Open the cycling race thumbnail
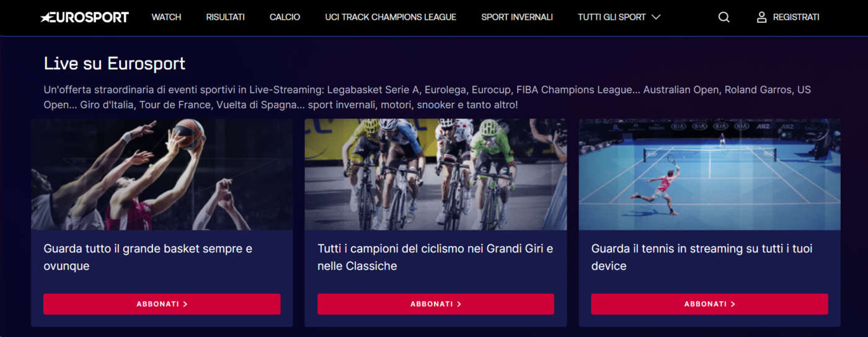868x337 pixels. [x=435, y=174]
